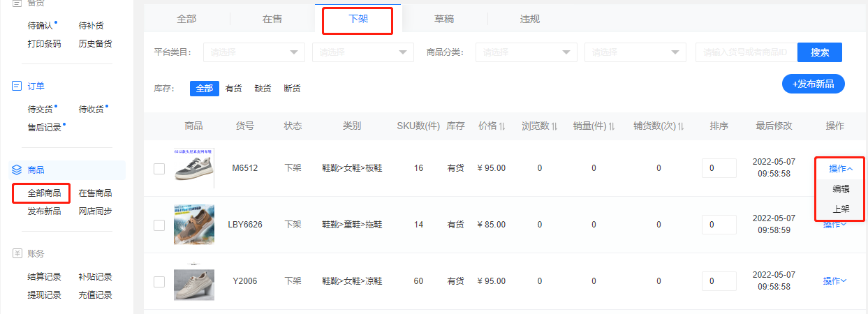Click the 订单 section icon in sidebar
868x314 pixels.
point(17,86)
